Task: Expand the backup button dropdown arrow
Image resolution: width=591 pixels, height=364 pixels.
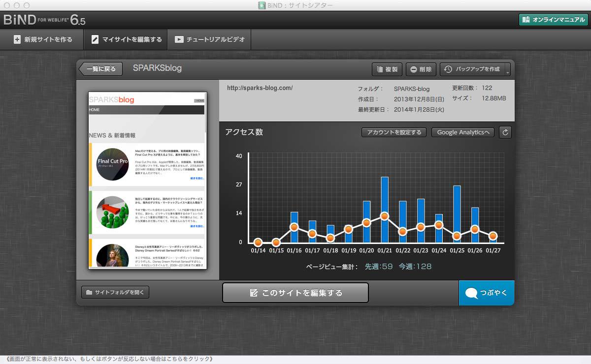Action: (x=507, y=70)
